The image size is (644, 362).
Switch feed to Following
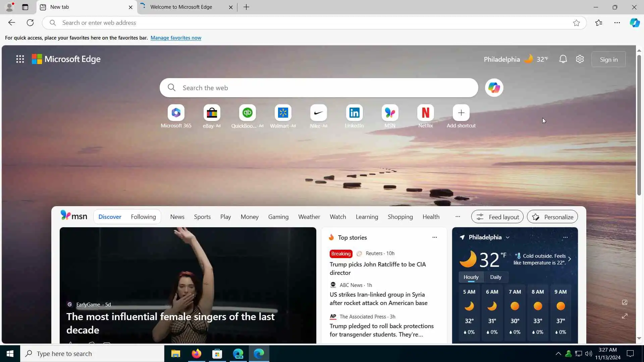click(143, 217)
